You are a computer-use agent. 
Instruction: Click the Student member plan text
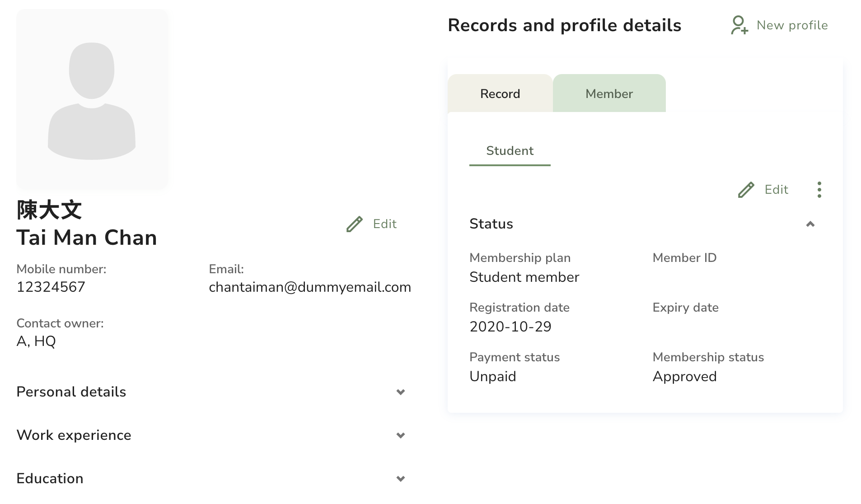(524, 277)
